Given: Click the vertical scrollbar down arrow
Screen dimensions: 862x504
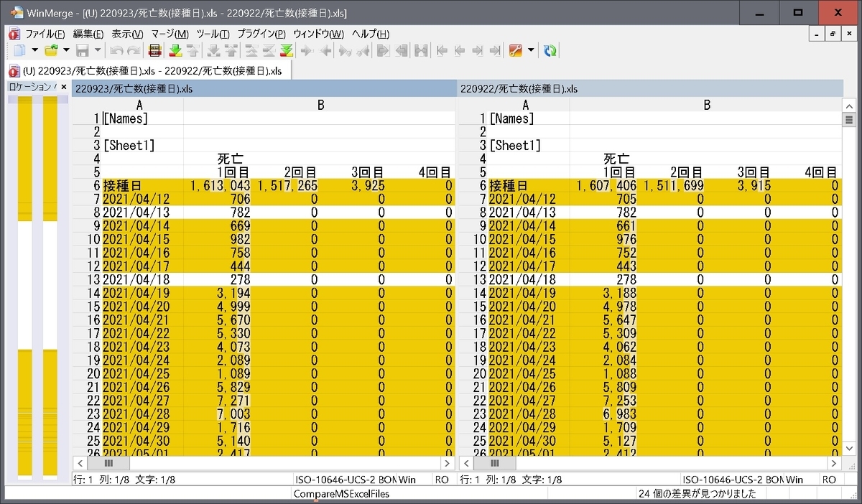Looking at the screenshot, I should point(849,449).
